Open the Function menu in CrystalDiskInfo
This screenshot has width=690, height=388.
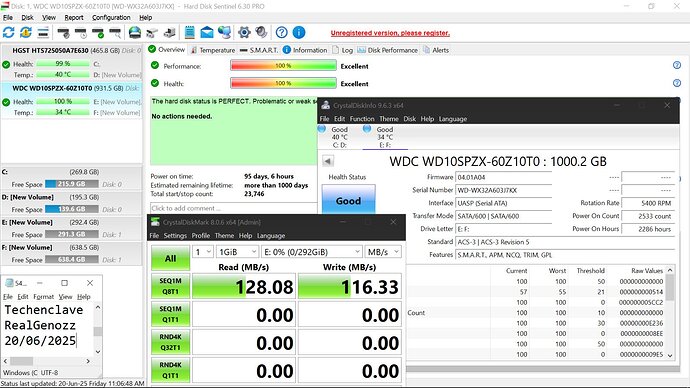[362, 119]
